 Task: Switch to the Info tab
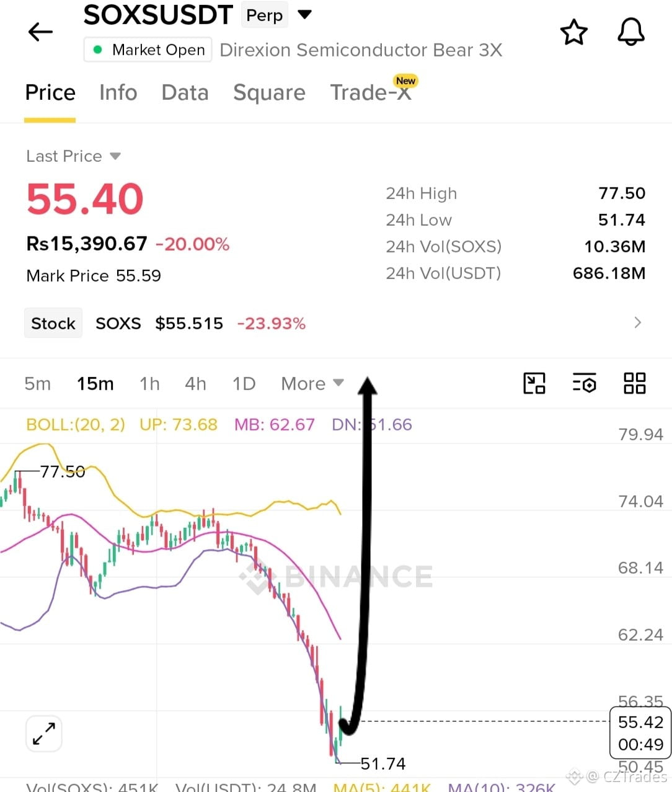tap(118, 92)
